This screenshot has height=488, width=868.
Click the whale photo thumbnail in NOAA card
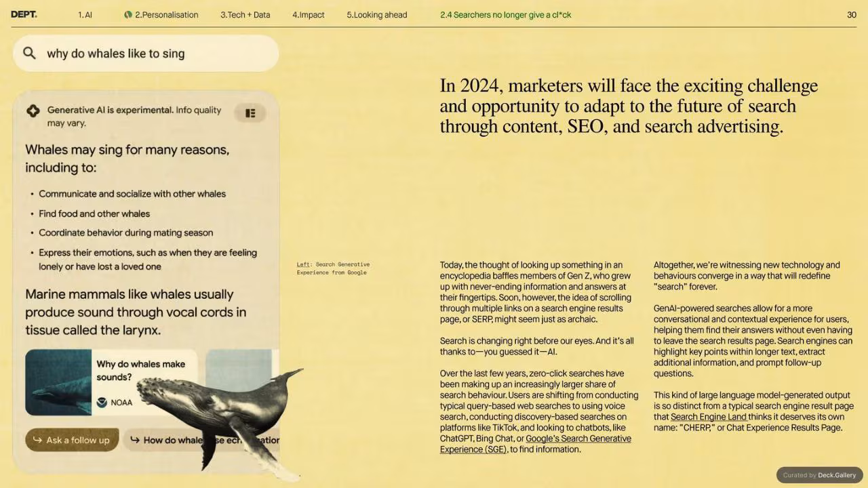coord(58,382)
